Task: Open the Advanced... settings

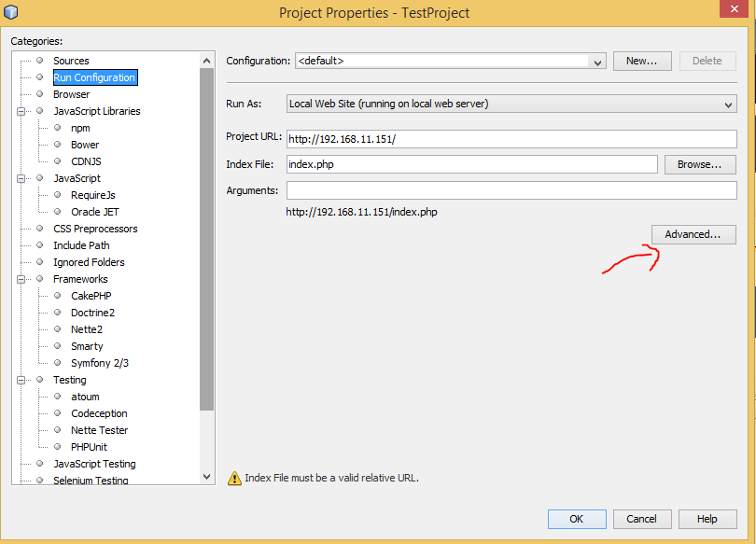Action: (x=693, y=234)
